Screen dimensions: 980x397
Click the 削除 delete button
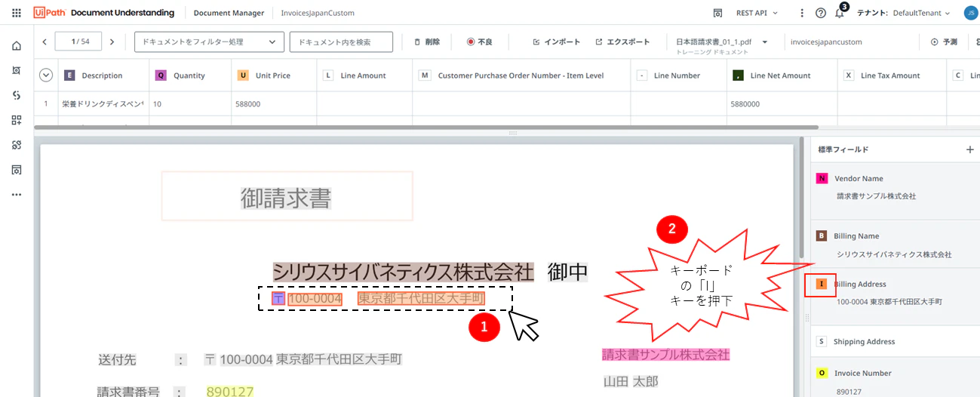(x=426, y=42)
